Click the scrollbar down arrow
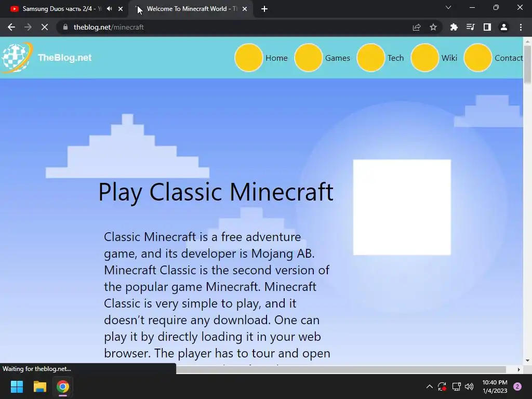This screenshot has width=532, height=399. click(527, 361)
